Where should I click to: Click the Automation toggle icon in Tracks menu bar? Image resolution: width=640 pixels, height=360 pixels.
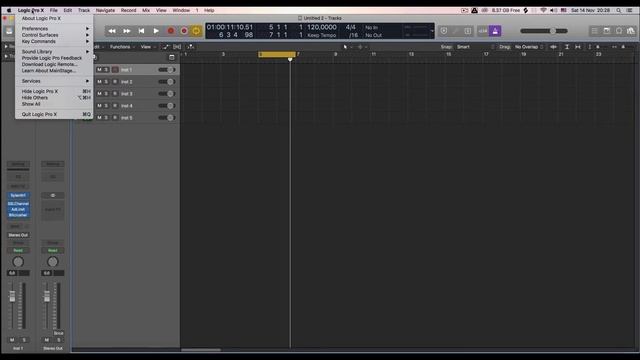click(x=165, y=47)
